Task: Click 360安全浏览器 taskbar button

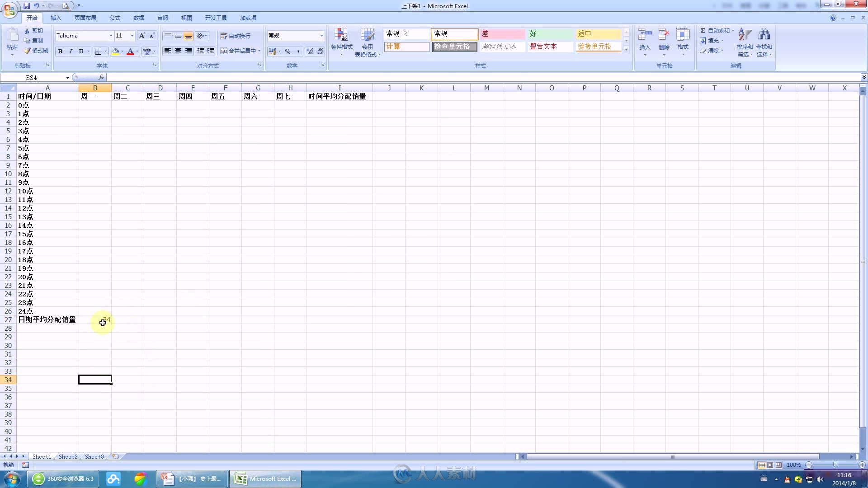Action: pyautogui.click(x=63, y=479)
